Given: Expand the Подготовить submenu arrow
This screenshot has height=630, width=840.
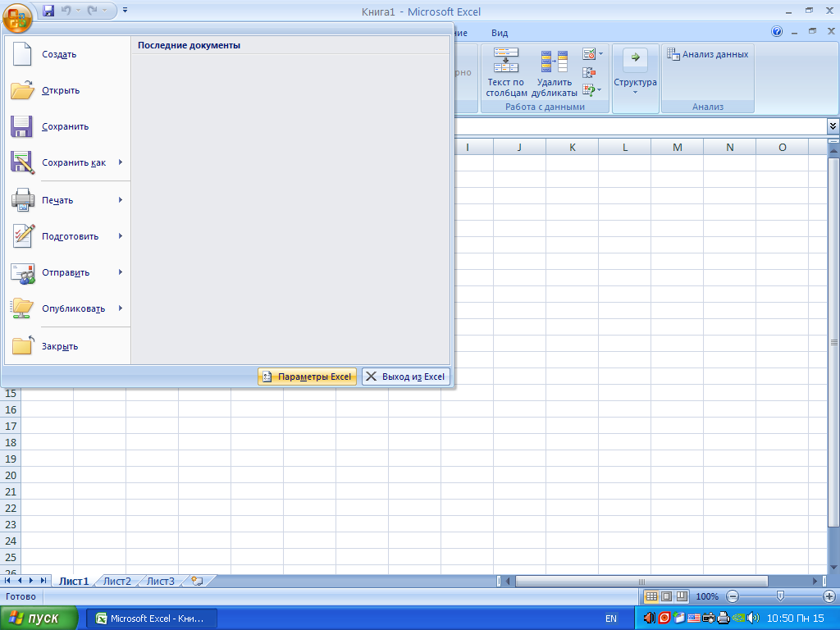Looking at the screenshot, I should point(121,236).
